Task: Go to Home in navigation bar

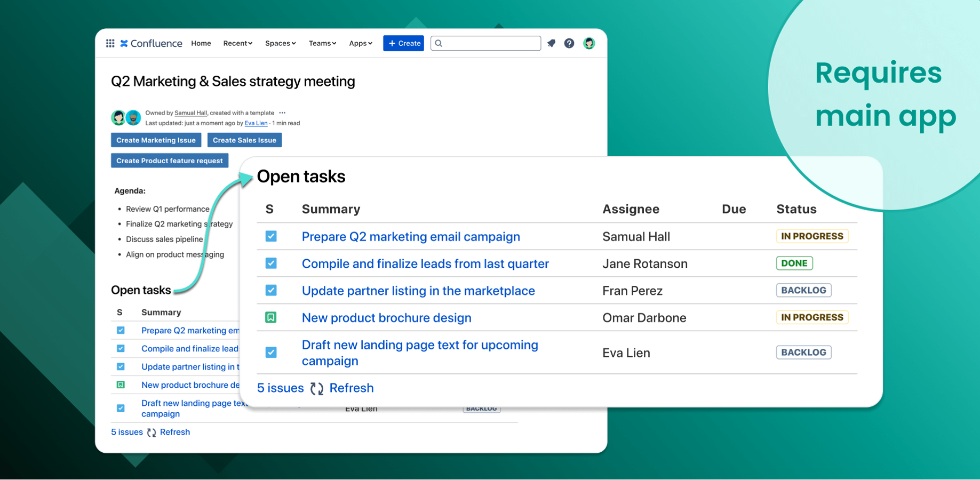Action: click(x=201, y=43)
